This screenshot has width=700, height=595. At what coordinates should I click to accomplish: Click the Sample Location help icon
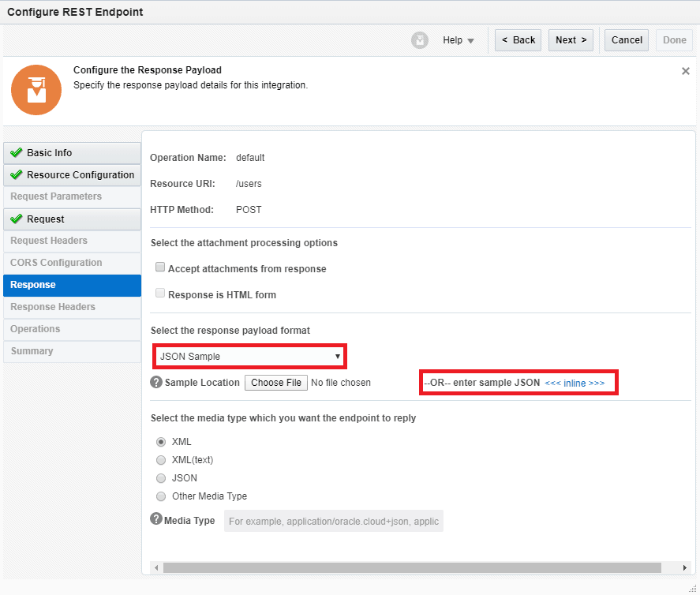(x=156, y=383)
